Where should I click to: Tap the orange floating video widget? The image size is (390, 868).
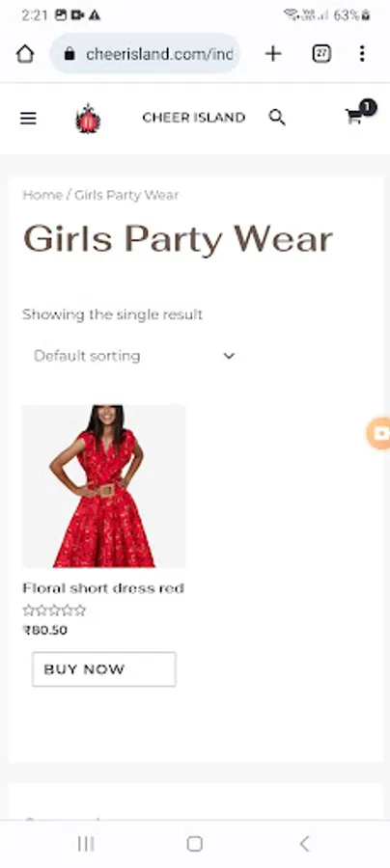coord(379,433)
